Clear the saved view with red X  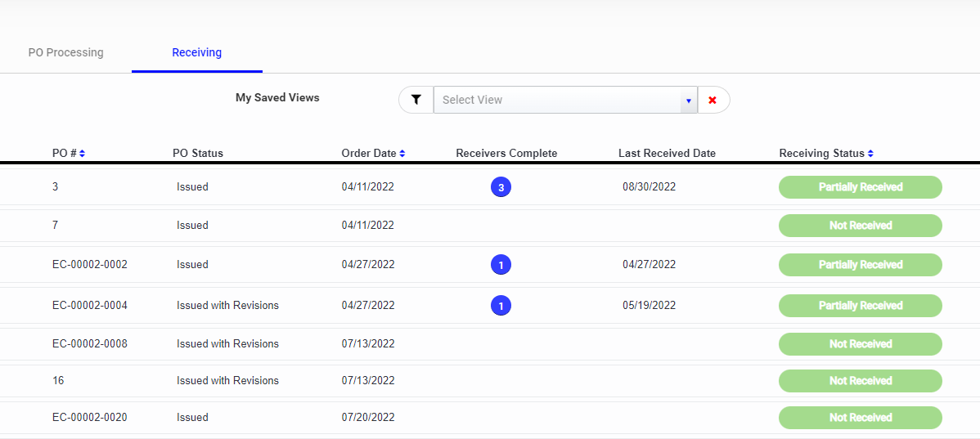tap(713, 100)
